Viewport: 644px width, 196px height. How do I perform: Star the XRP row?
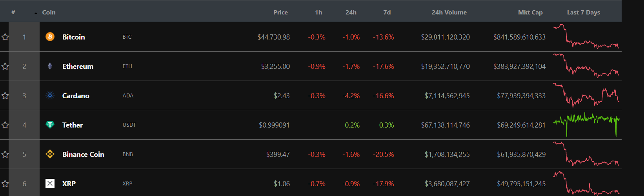(5, 183)
